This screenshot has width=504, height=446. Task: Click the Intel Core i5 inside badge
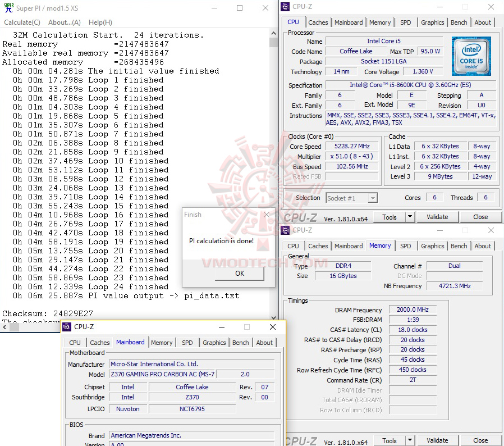tap(471, 56)
